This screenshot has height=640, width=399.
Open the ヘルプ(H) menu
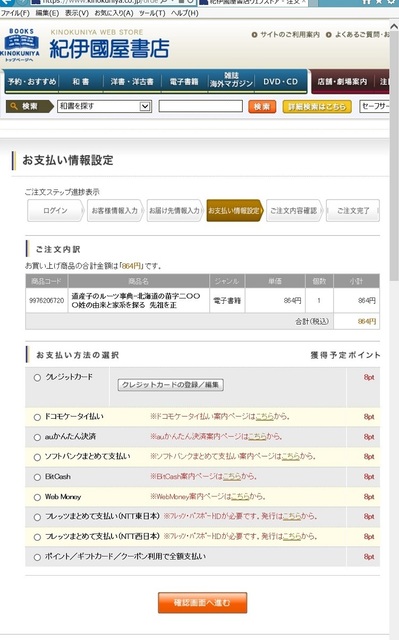click(184, 13)
